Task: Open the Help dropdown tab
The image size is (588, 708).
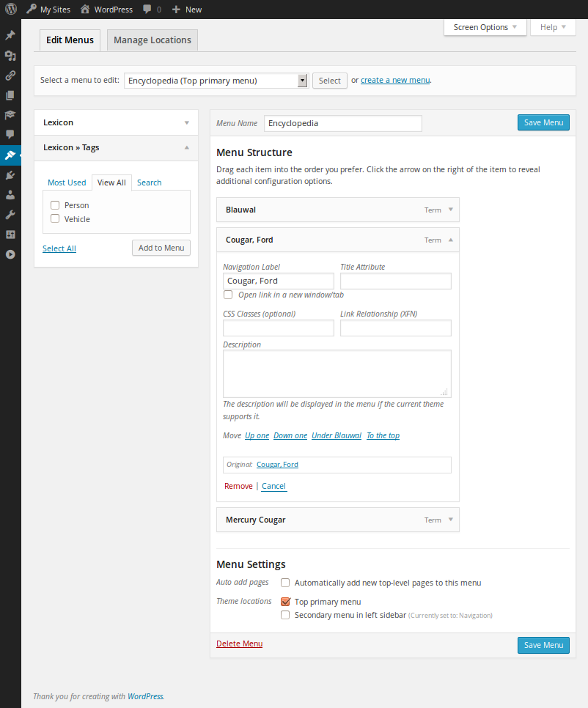Action: point(553,27)
